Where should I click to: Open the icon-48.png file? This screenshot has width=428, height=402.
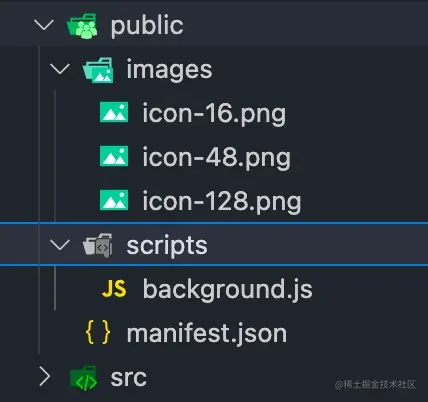pyautogui.click(x=217, y=158)
